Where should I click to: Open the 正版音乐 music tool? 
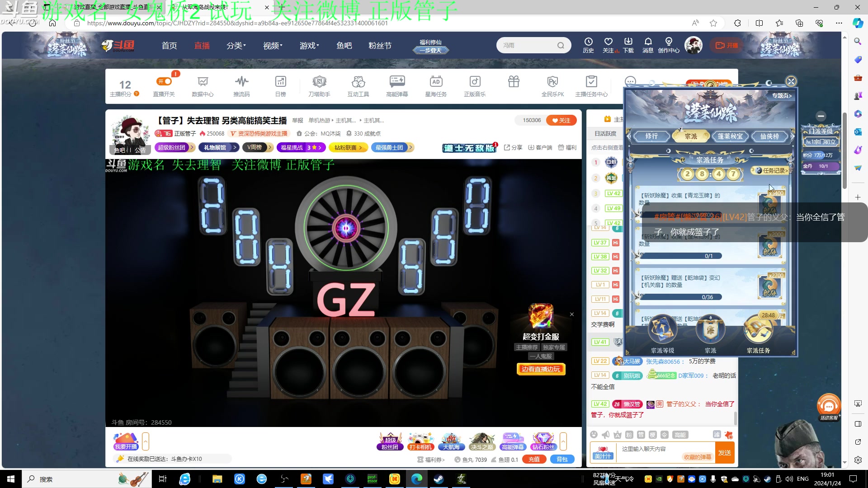[x=475, y=86]
